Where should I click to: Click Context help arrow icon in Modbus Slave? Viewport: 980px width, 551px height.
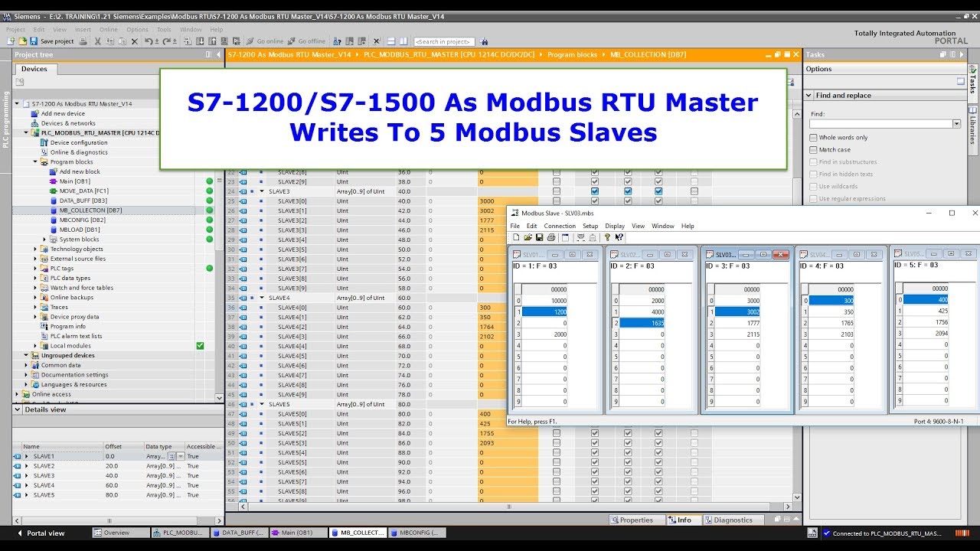(x=619, y=237)
